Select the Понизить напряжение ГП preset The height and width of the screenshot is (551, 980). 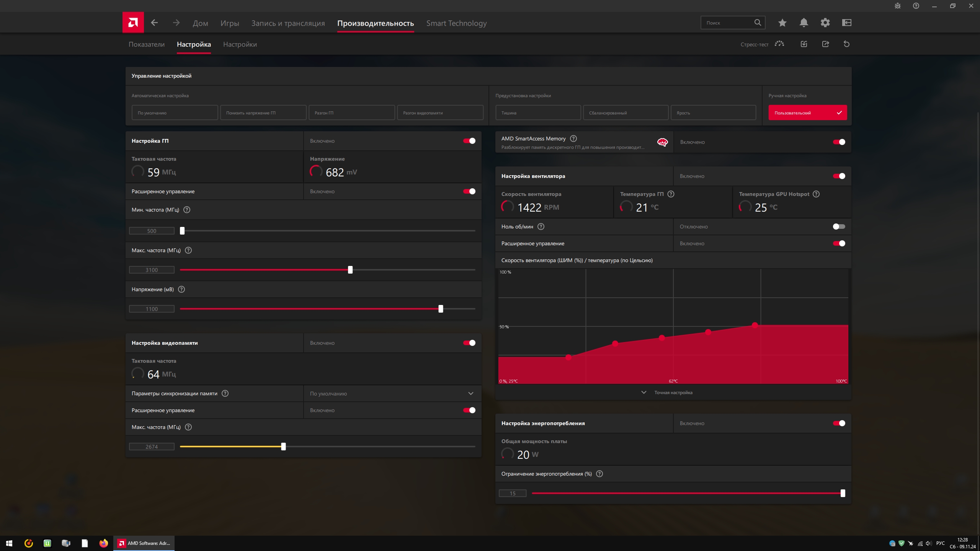263,113
